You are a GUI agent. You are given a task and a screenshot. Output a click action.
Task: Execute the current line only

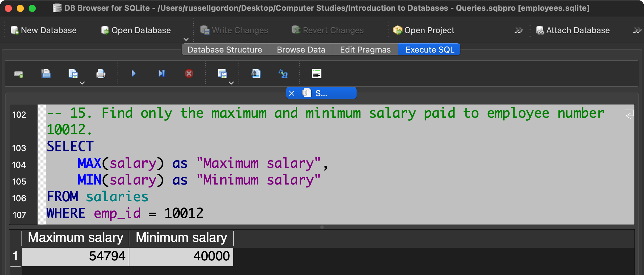coord(161,73)
